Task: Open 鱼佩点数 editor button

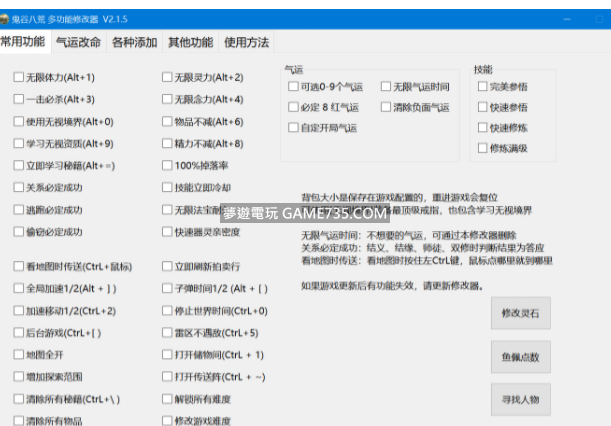Action: tap(521, 357)
